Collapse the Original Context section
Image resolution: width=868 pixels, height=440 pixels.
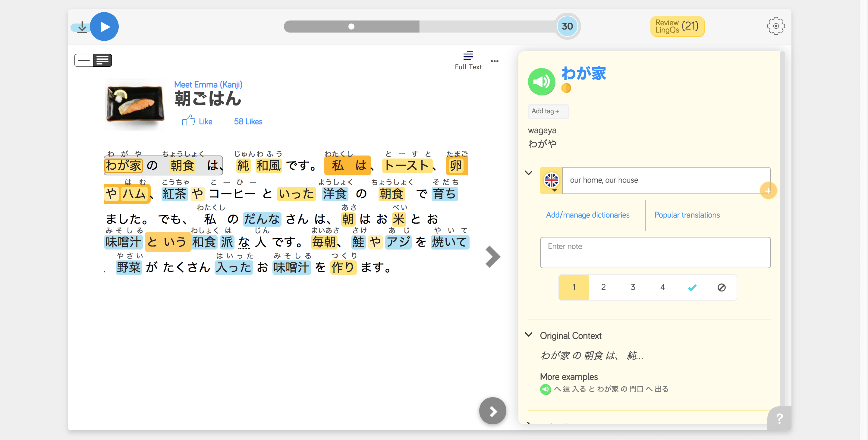pyautogui.click(x=529, y=335)
